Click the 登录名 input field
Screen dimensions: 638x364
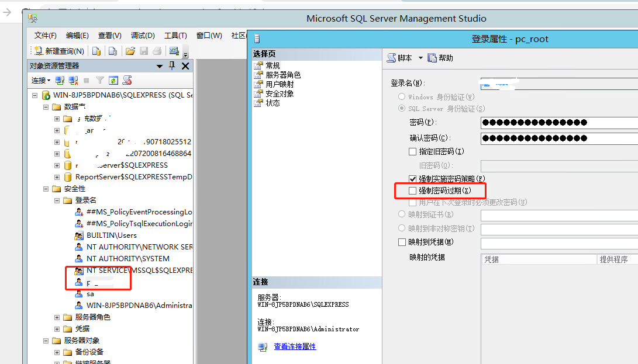point(559,84)
